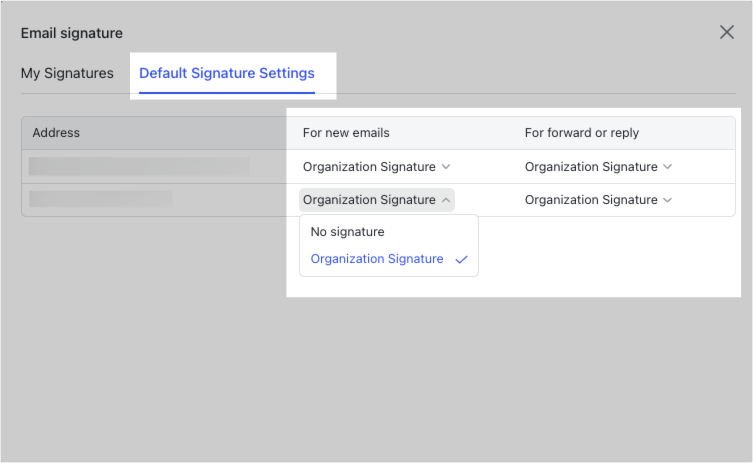Click the second row forward or reply chevron

click(668, 200)
